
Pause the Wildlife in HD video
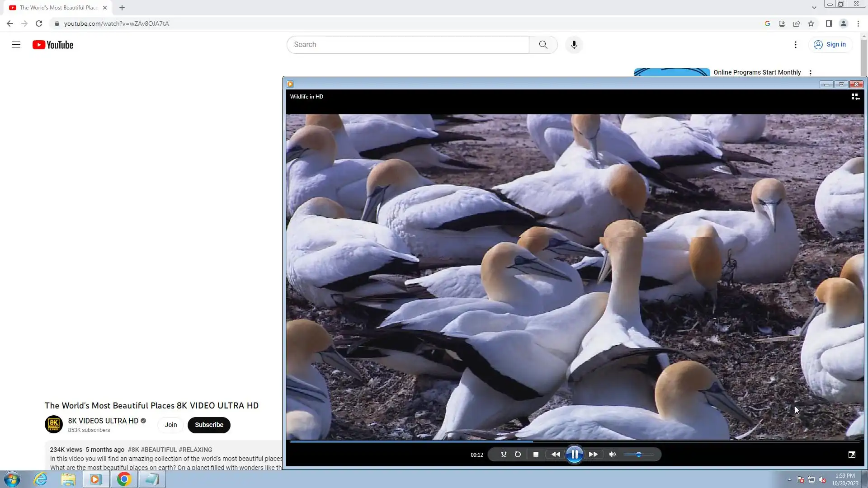(x=574, y=455)
